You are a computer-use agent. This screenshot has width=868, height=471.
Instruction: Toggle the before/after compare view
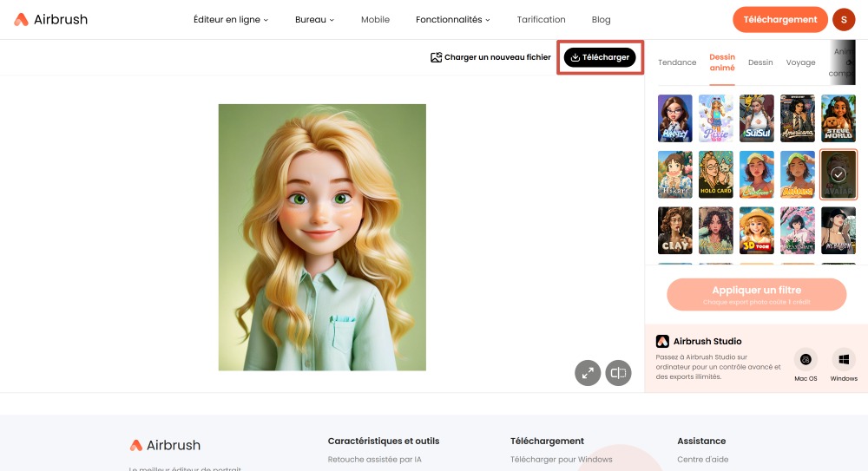618,373
